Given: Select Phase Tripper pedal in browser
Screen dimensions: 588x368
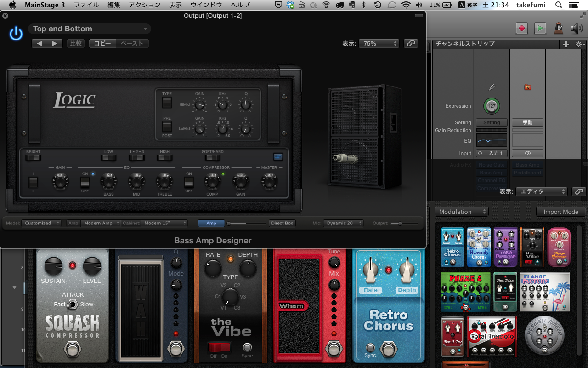Looking at the screenshot, I should 559,247.
